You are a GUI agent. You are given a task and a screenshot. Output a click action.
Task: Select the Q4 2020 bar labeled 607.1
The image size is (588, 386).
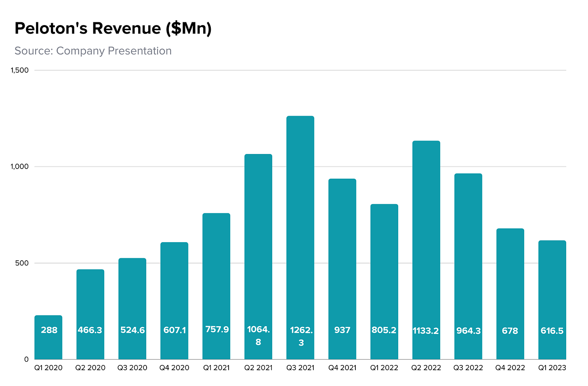coord(174,301)
